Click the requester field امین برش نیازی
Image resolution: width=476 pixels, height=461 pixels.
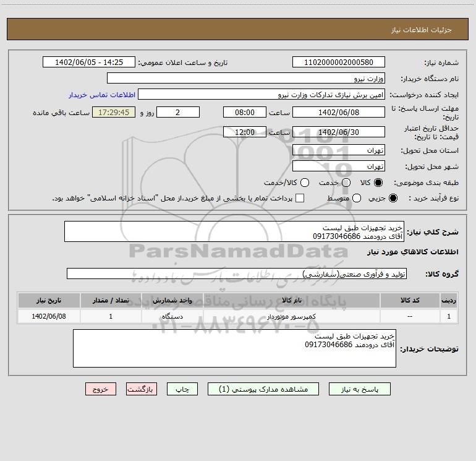click(x=261, y=95)
